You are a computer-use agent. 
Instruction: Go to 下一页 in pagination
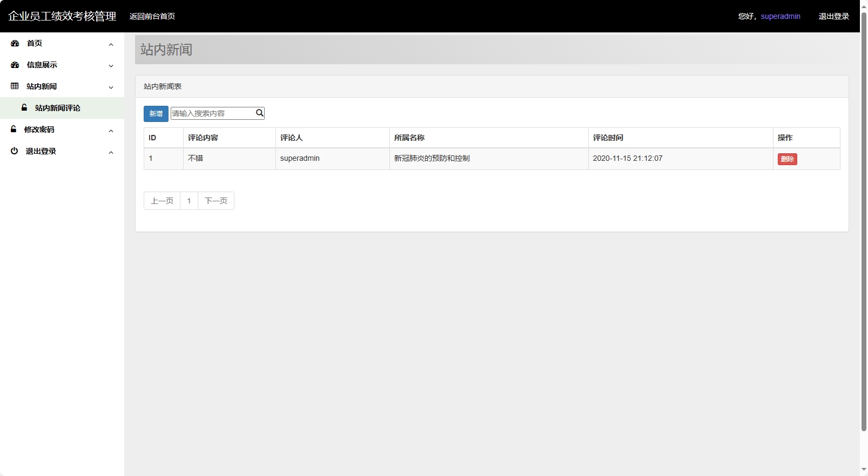coord(216,201)
